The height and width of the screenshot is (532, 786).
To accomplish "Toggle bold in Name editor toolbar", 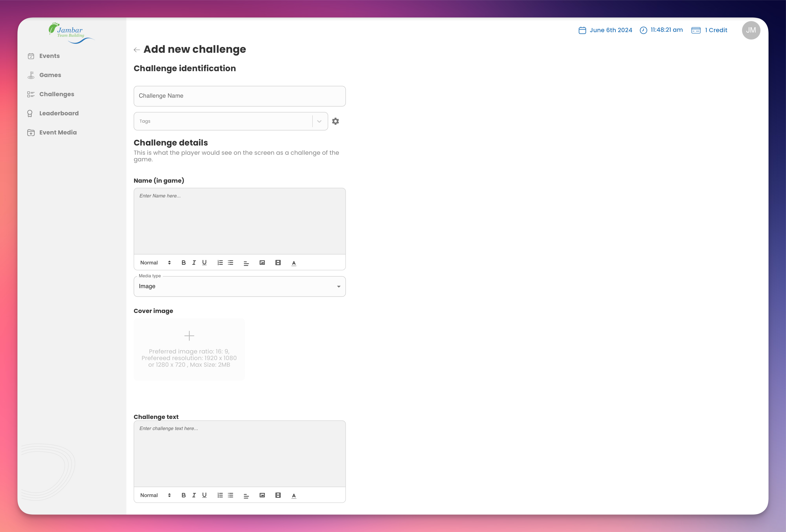I will click(183, 263).
